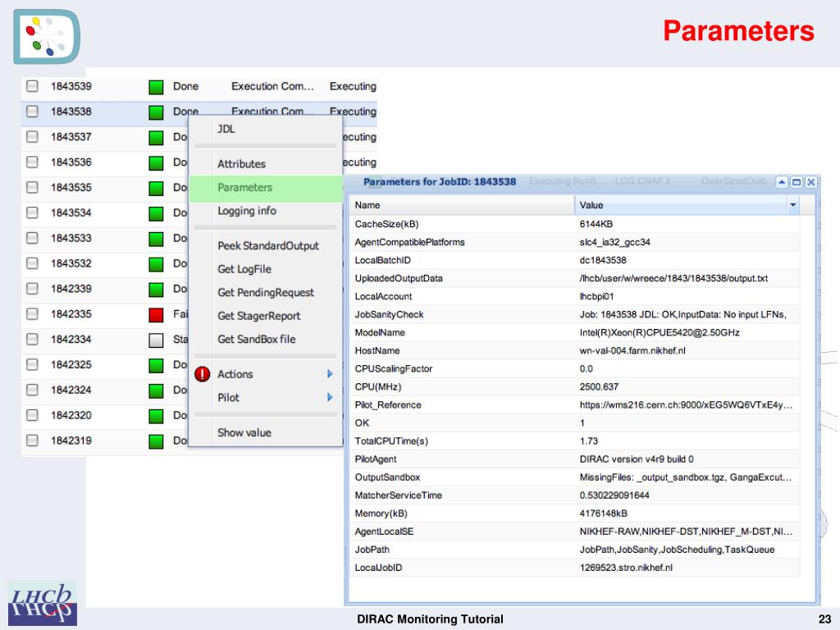Click red failed status icon of job 1842335
Image resolution: width=840 pixels, height=630 pixels.
[156, 315]
